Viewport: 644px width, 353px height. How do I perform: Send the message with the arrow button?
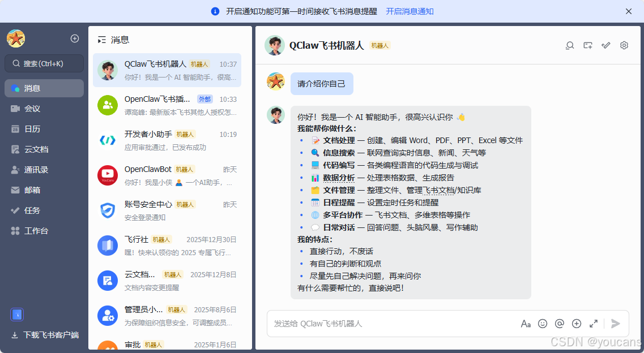[x=616, y=323]
